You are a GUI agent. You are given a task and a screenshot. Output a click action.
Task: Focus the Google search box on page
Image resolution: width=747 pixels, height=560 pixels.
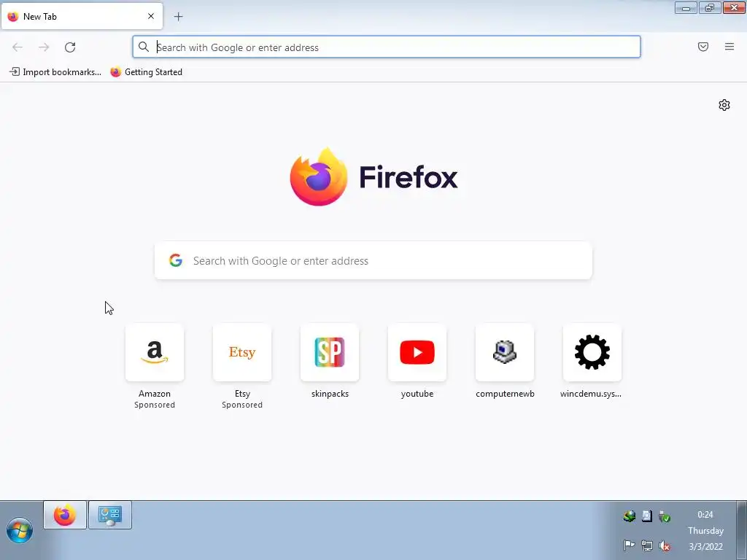(x=373, y=260)
